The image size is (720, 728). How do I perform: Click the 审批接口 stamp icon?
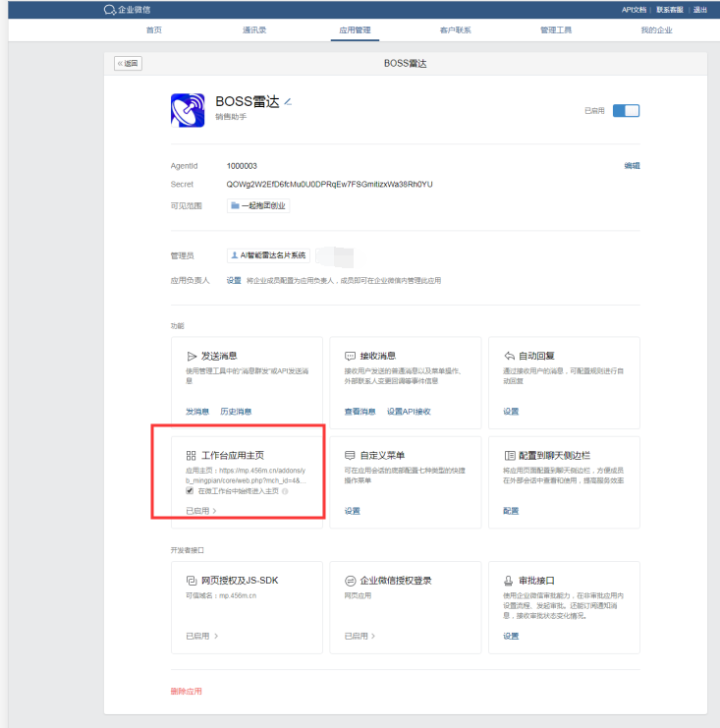[x=508, y=581]
